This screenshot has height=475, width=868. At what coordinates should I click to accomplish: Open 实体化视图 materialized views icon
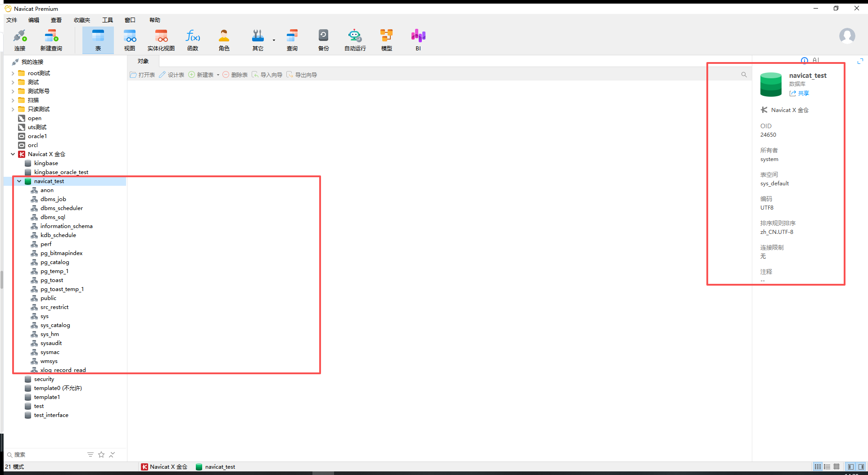(161, 40)
